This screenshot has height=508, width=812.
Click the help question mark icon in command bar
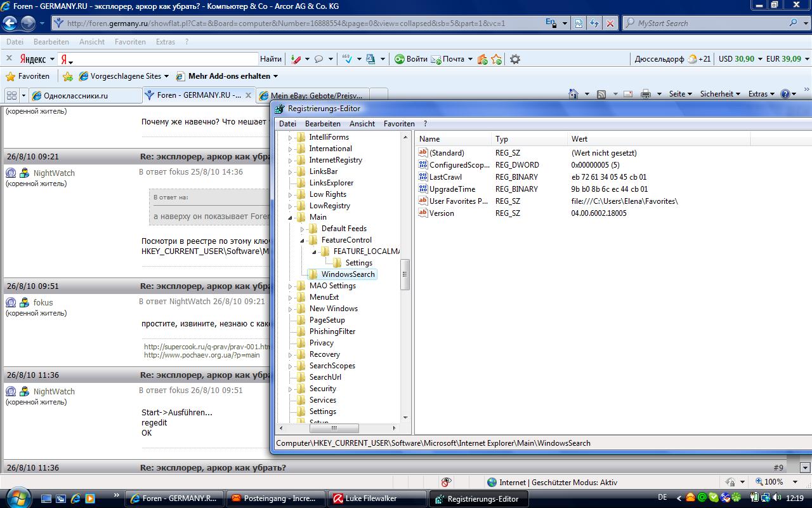[x=785, y=94]
